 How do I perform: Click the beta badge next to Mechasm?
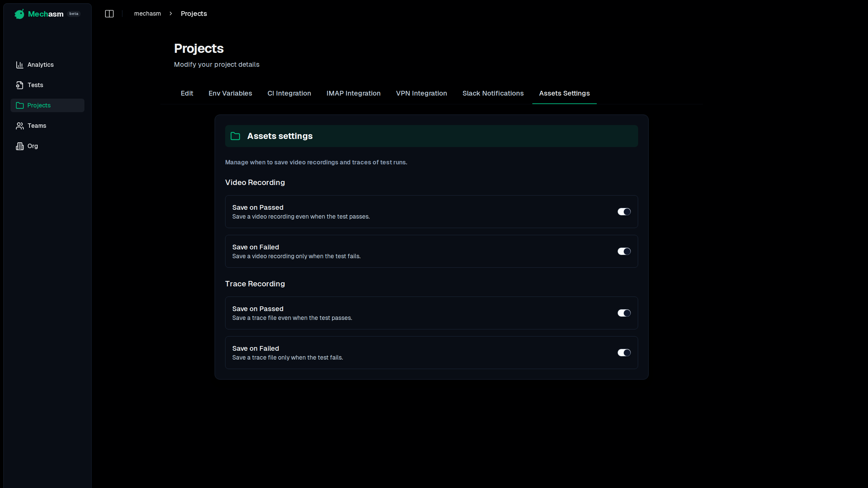(74, 14)
